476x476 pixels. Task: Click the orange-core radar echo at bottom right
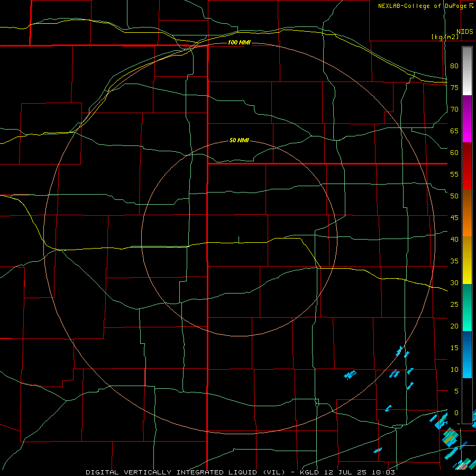pos(450,437)
